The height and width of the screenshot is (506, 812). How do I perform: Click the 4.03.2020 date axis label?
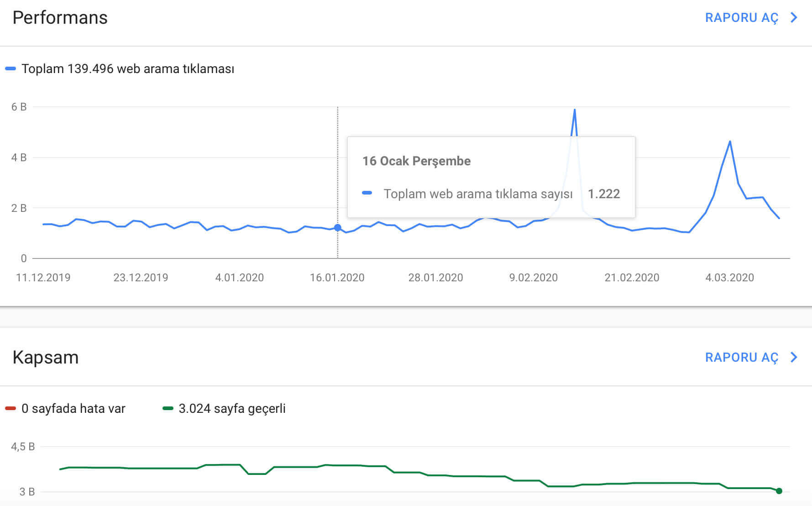(730, 277)
